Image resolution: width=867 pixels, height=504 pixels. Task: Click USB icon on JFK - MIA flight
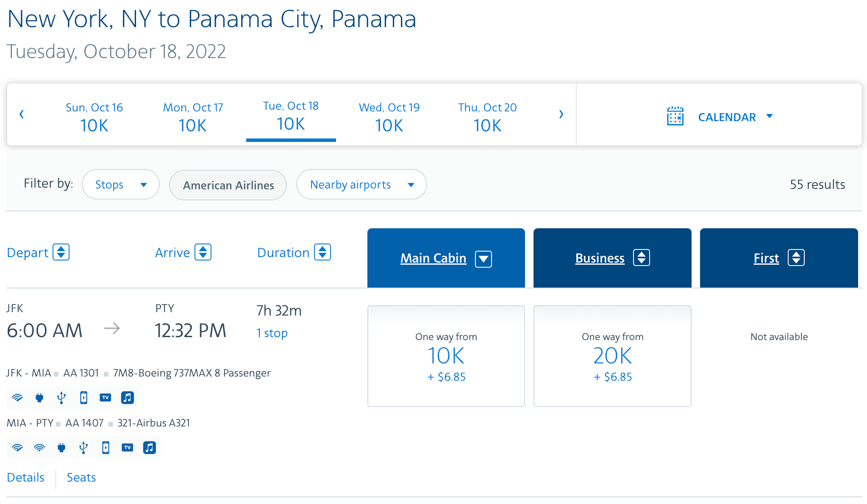61,398
